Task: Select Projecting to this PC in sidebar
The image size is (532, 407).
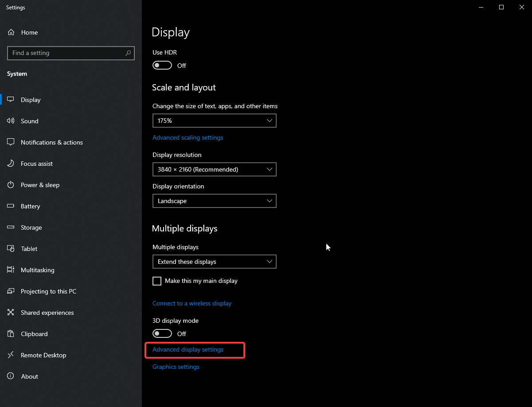Action: click(x=71, y=291)
